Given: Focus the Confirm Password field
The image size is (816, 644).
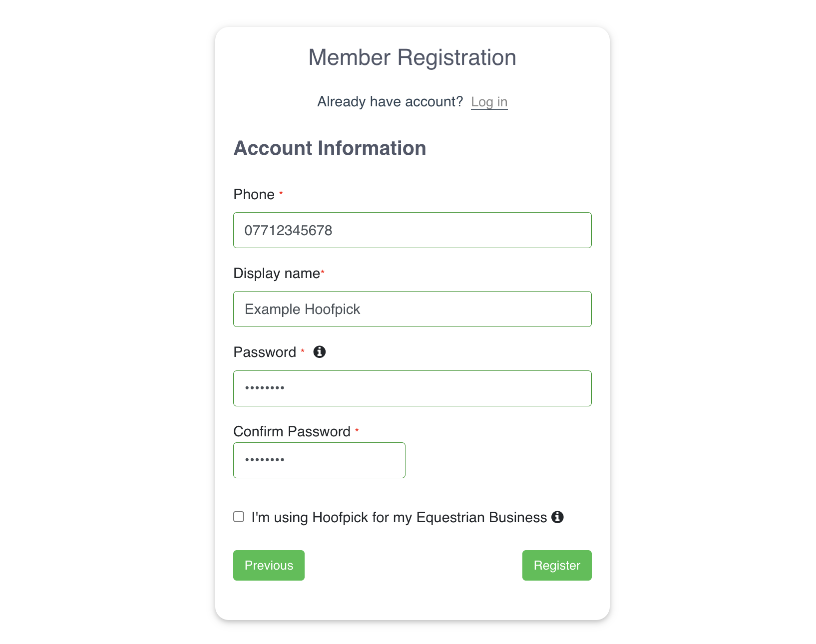Looking at the screenshot, I should click(x=319, y=460).
